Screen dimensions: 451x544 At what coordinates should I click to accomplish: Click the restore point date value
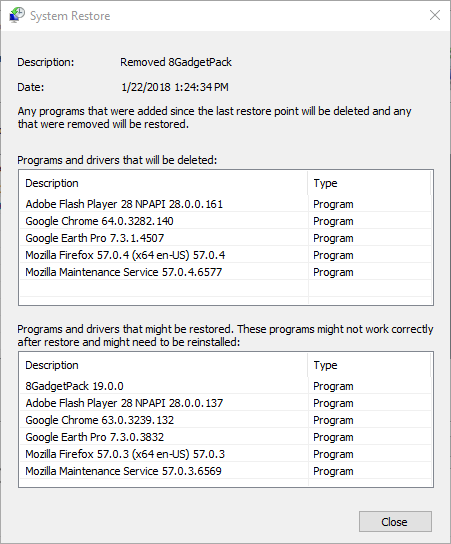[x=175, y=87]
